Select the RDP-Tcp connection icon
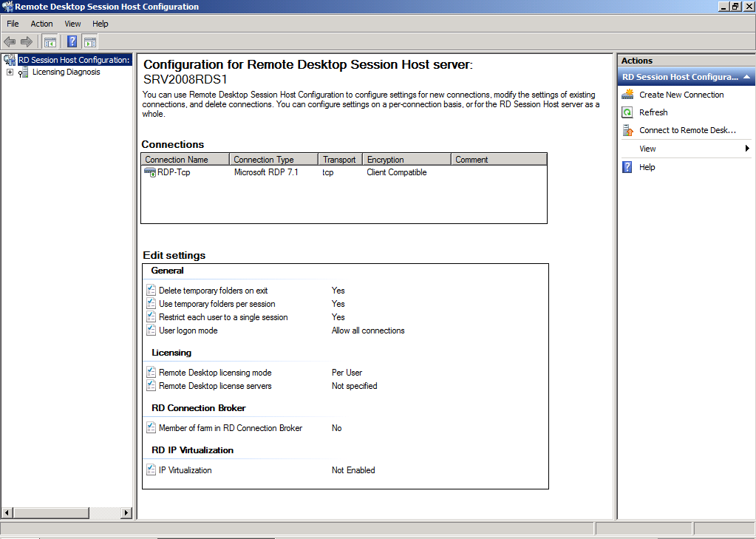Screen dimensions: 756x539 tap(150, 172)
